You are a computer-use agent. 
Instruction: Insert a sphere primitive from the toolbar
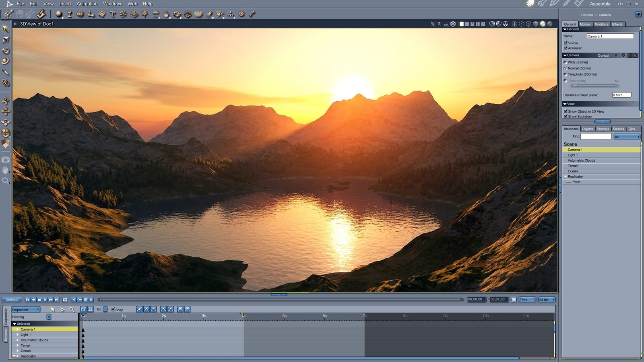pos(59,14)
